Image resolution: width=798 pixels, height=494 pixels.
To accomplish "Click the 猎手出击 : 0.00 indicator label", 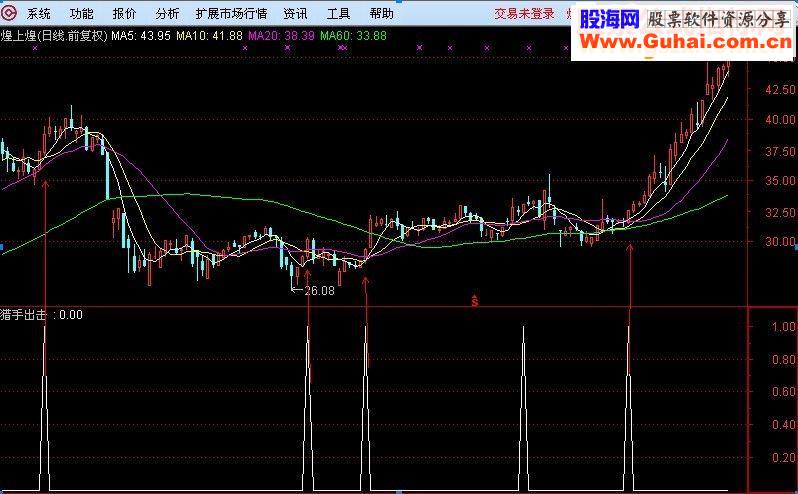I will [x=42, y=314].
